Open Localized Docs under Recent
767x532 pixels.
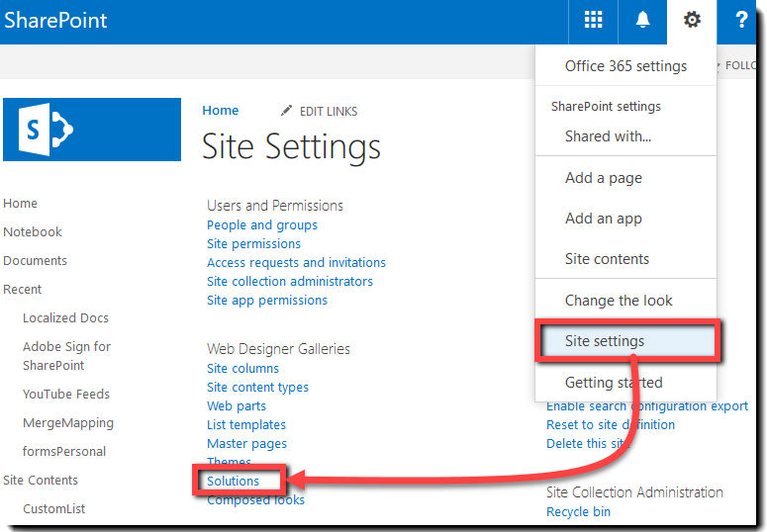tap(65, 318)
